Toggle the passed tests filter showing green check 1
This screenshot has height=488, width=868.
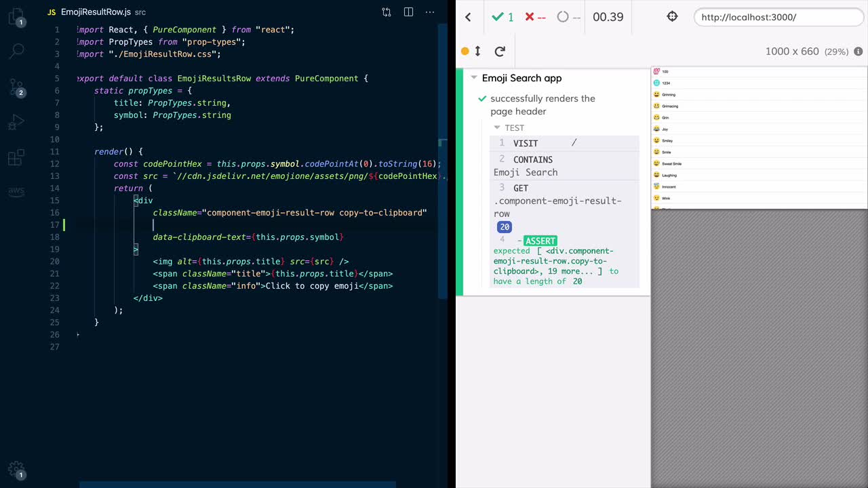pyautogui.click(x=502, y=17)
